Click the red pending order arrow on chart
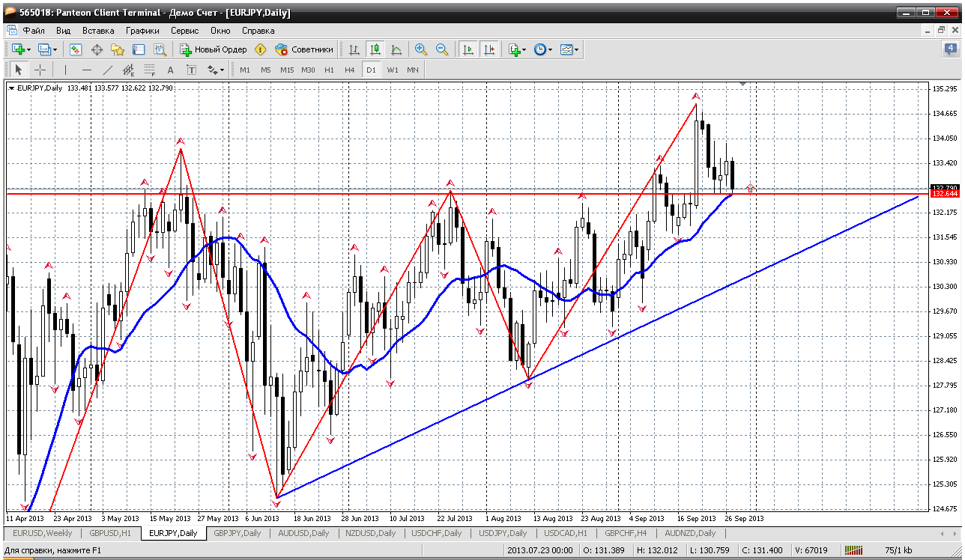Viewport: 965px width, 560px height. [750, 189]
